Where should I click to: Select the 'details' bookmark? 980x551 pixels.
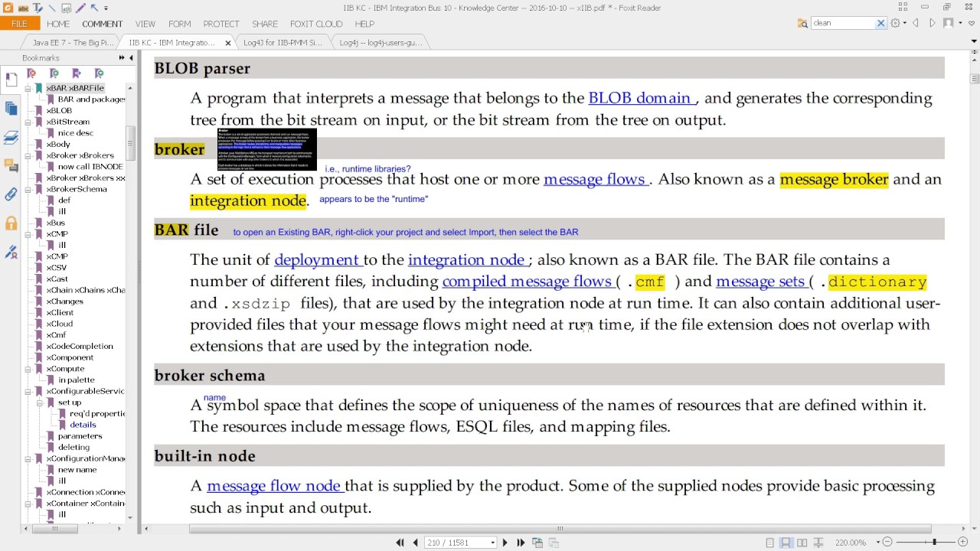coord(83,425)
